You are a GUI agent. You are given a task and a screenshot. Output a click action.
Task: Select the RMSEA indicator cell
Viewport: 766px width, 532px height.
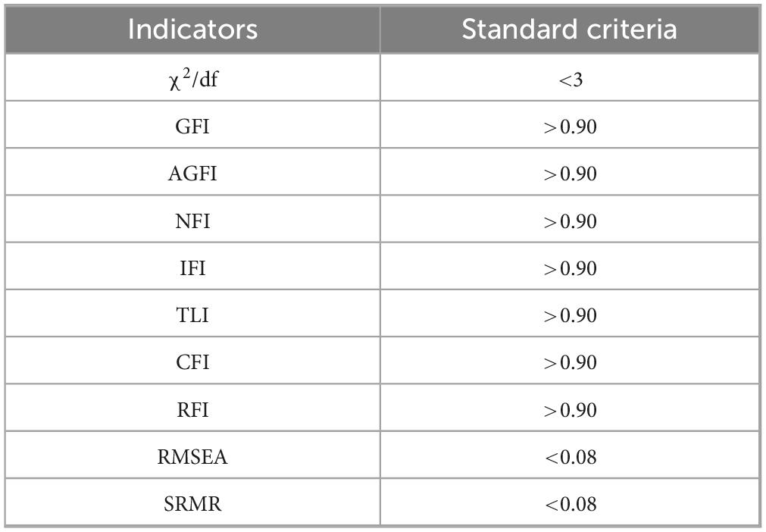(x=192, y=457)
